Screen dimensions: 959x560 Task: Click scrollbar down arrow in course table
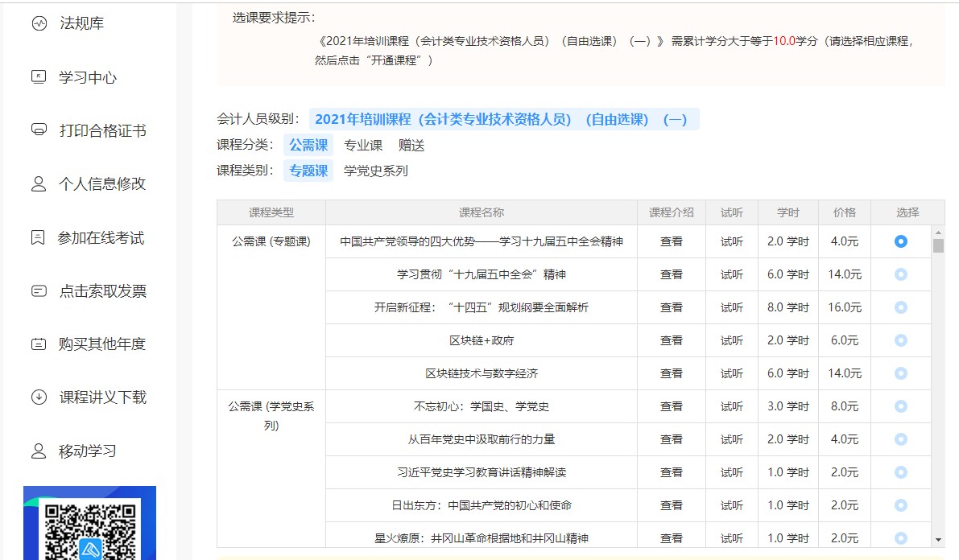(x=938, y=539)
